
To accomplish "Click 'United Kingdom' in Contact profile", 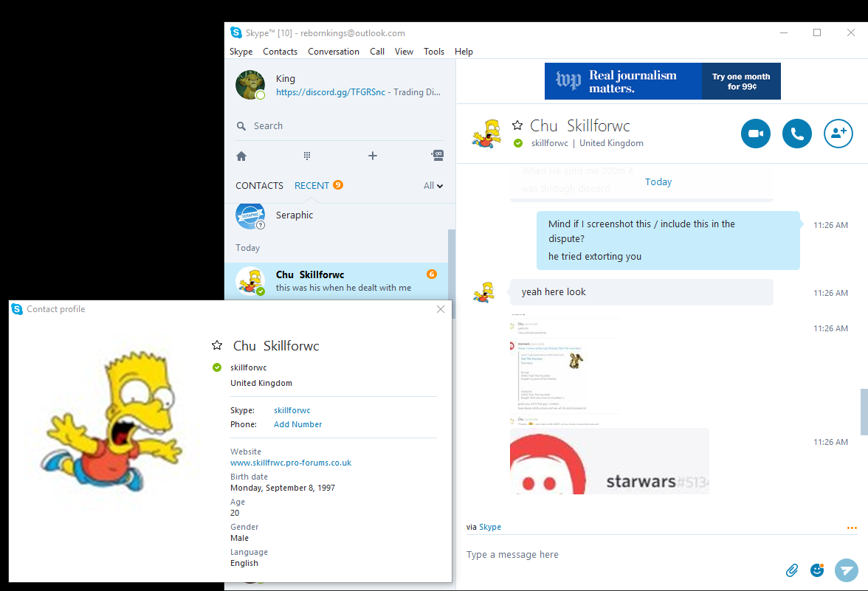I will pos(261,383).
